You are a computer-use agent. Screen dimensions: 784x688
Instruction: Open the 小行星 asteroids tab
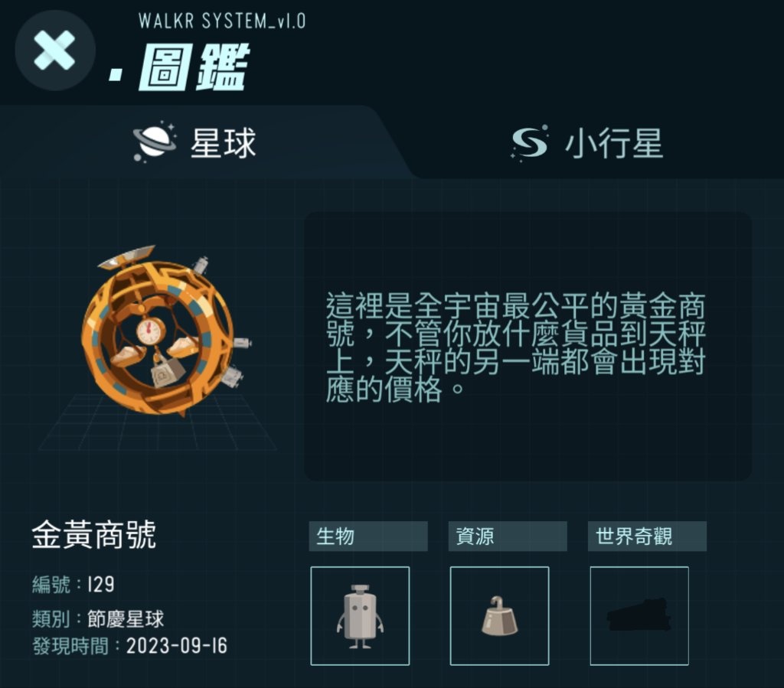[x=589, y=143]
